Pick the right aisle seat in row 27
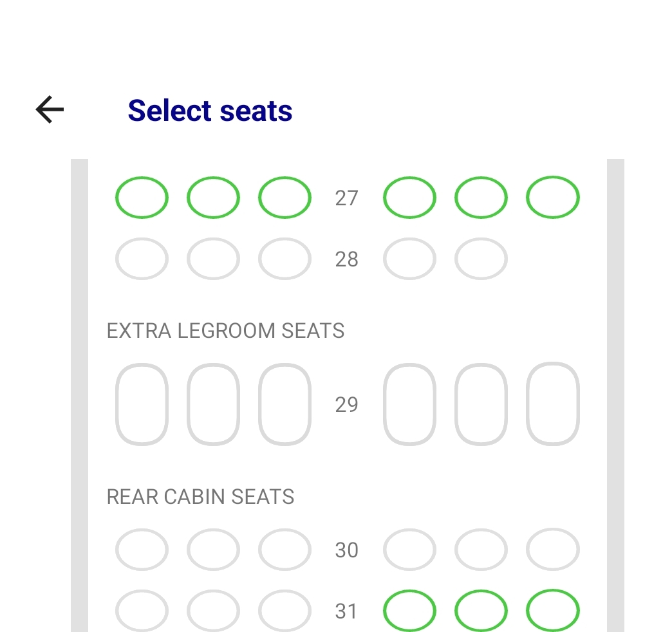The height and width of the screenshot is (632, 672). pyautogui.click(x=409, y=197)
